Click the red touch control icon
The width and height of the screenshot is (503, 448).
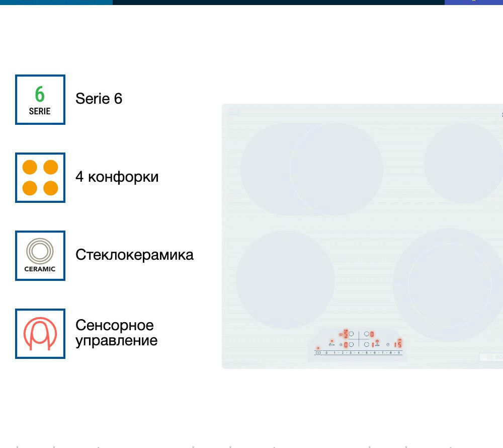[x=40, y=334]
